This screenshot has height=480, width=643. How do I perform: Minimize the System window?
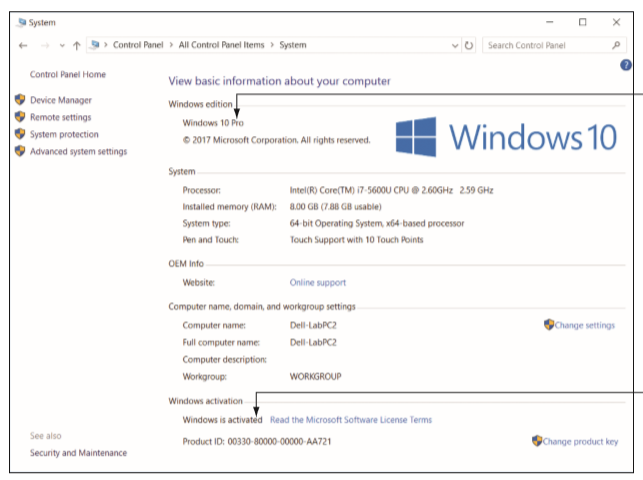tap(550, 22)
